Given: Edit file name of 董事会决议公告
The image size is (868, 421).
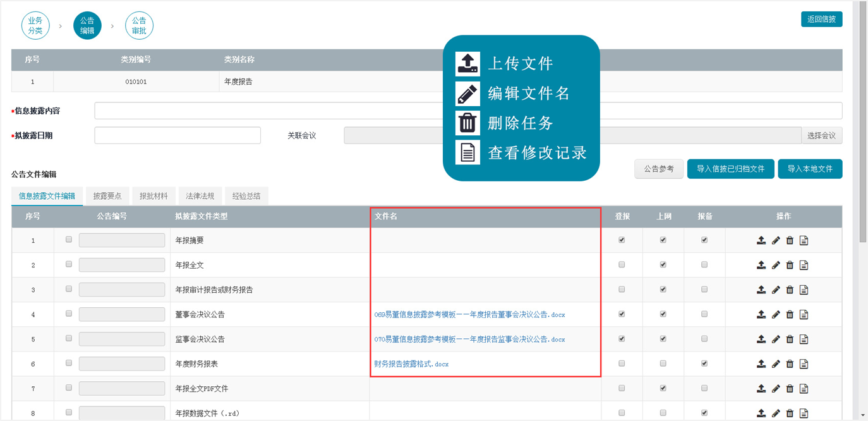Looking at the screenshot, I should point(776,314).
